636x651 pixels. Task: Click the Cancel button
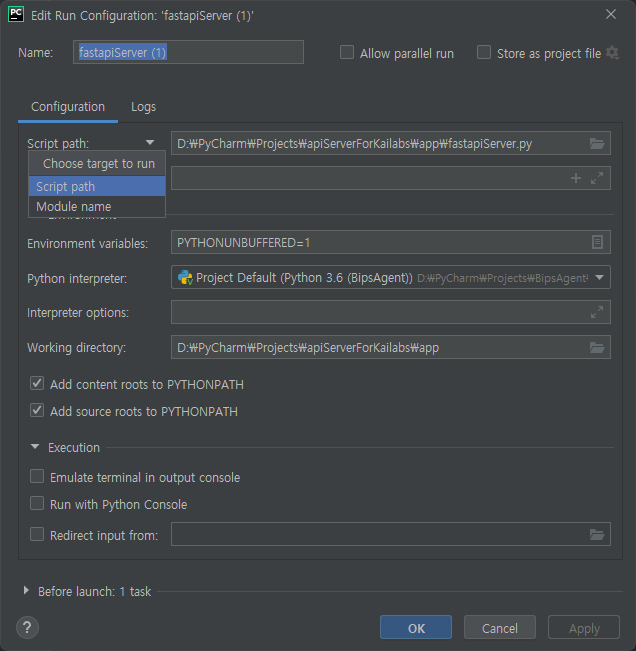500,627
